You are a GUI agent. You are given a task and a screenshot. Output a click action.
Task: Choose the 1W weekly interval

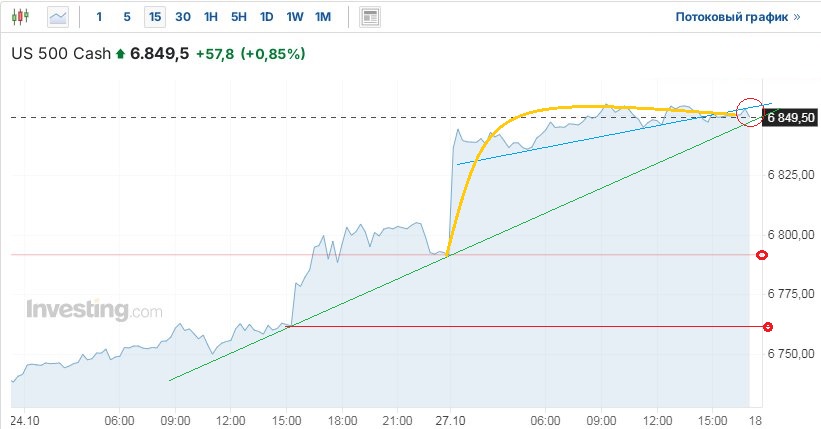pyautogui.click(x=294, y=17)
